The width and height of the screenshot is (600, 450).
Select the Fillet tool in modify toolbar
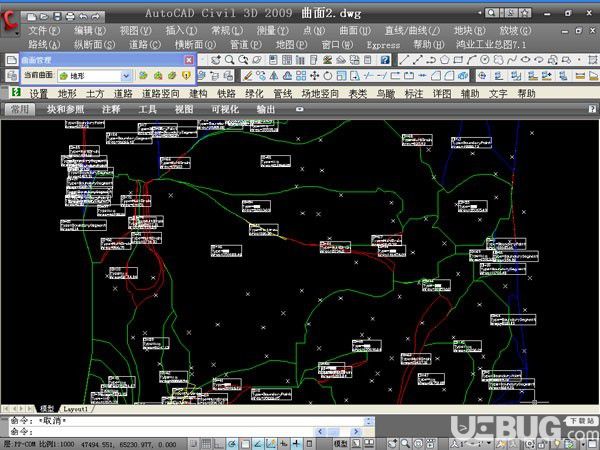(x=449, y=75)
